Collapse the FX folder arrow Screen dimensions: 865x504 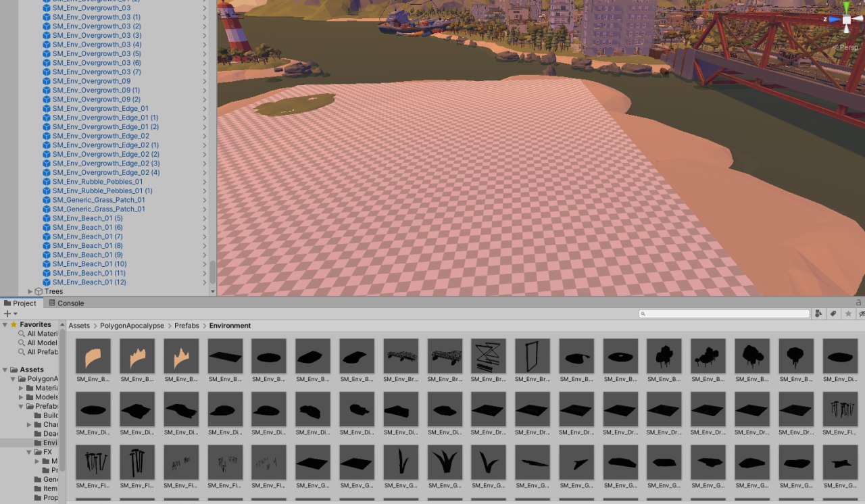click(x=30, y=452)
